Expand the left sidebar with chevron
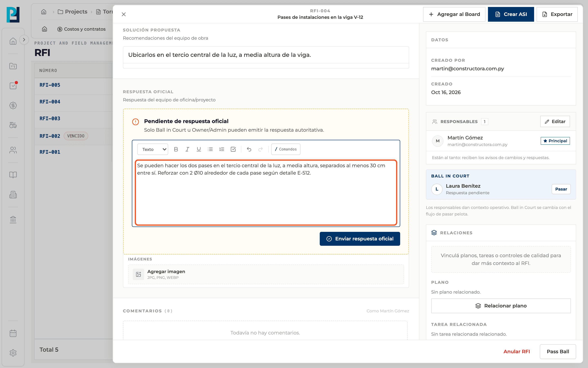This screenshot has height=368, width=588. pyautogui.click(x=24, y=40)
